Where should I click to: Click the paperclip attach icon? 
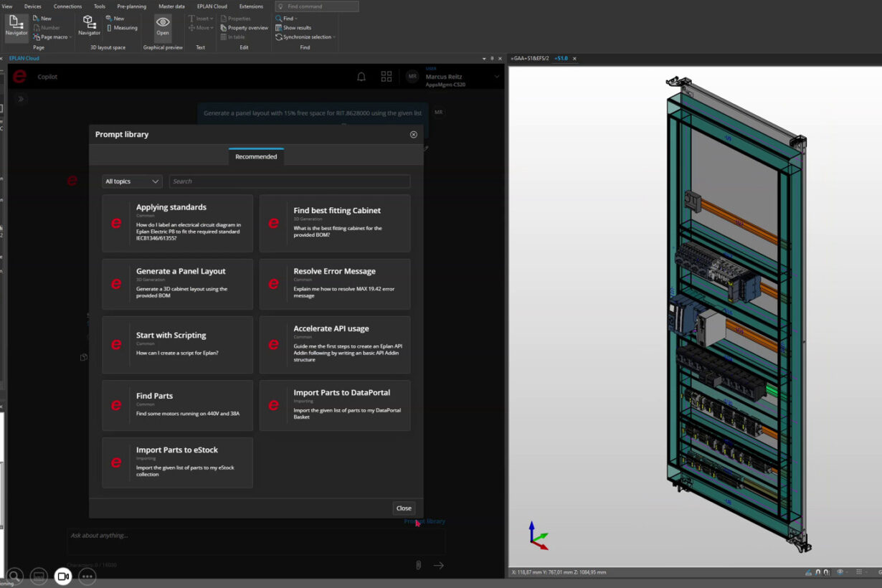tap(418, 565)
